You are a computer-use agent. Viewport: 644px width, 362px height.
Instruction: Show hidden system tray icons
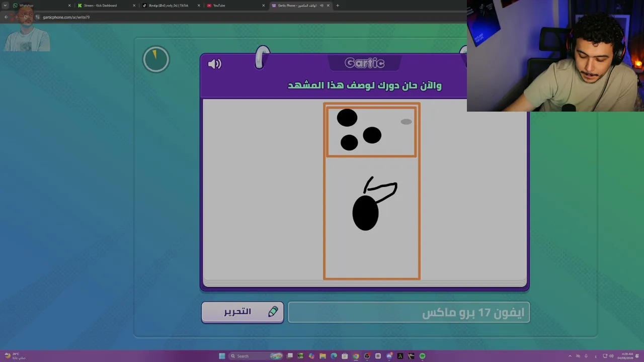pos(570,356)
